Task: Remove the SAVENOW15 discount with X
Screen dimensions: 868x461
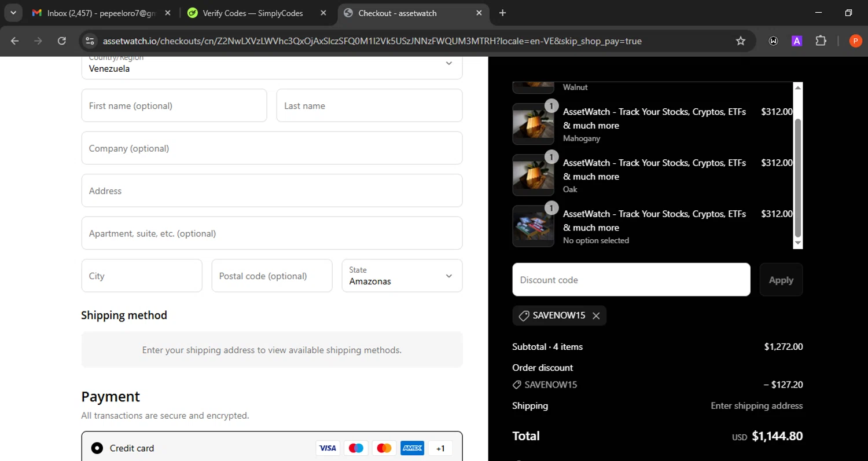Action: click(x=596, y=316)
